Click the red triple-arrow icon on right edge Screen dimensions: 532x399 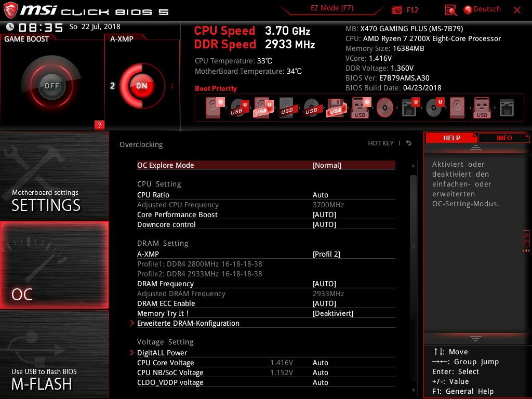point(526,251)
